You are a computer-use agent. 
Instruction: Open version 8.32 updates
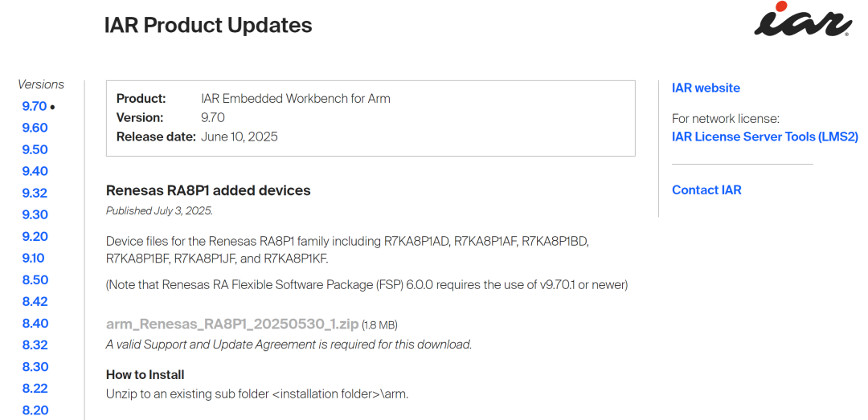(x=35, y=345)
